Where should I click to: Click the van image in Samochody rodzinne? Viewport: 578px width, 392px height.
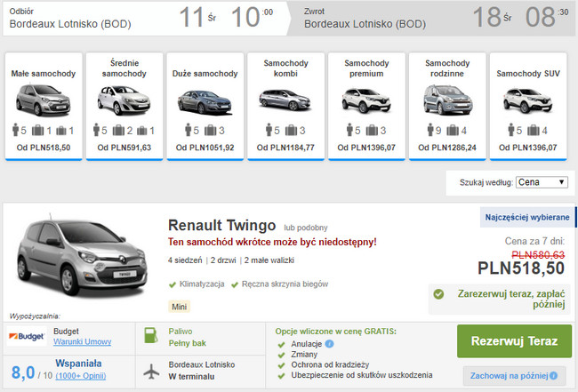point(447,100)
